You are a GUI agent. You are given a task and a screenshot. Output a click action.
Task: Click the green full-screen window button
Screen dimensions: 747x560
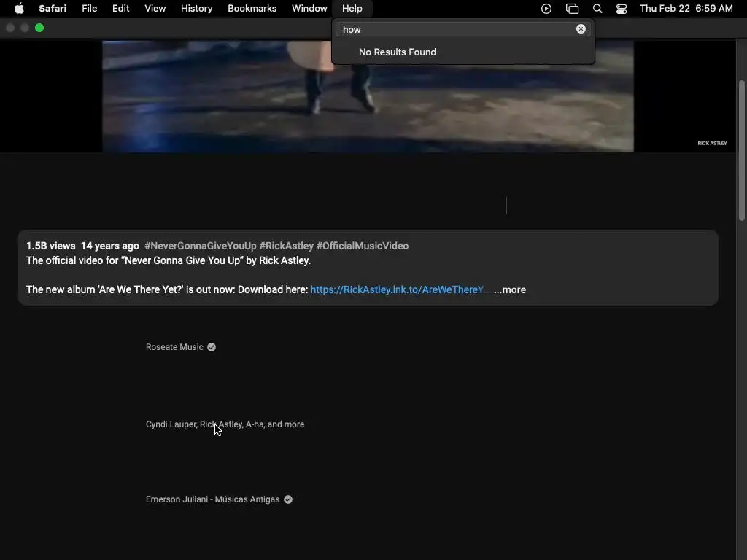[39, 28]
